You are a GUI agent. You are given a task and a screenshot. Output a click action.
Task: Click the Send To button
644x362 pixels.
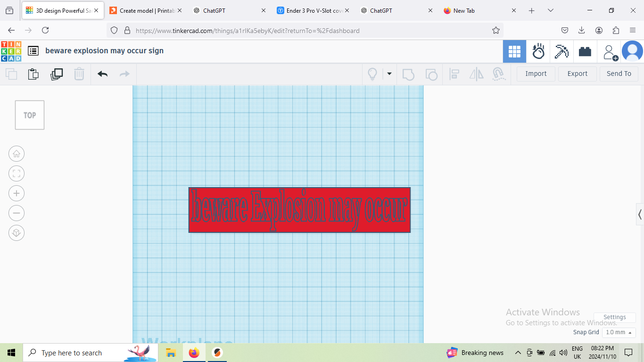coord(619,74)
